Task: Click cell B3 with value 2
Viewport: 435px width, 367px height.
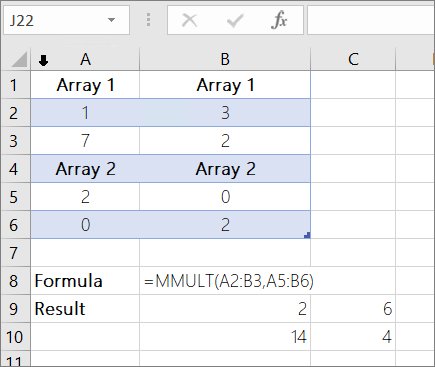Action: click(x=225, y=141)
